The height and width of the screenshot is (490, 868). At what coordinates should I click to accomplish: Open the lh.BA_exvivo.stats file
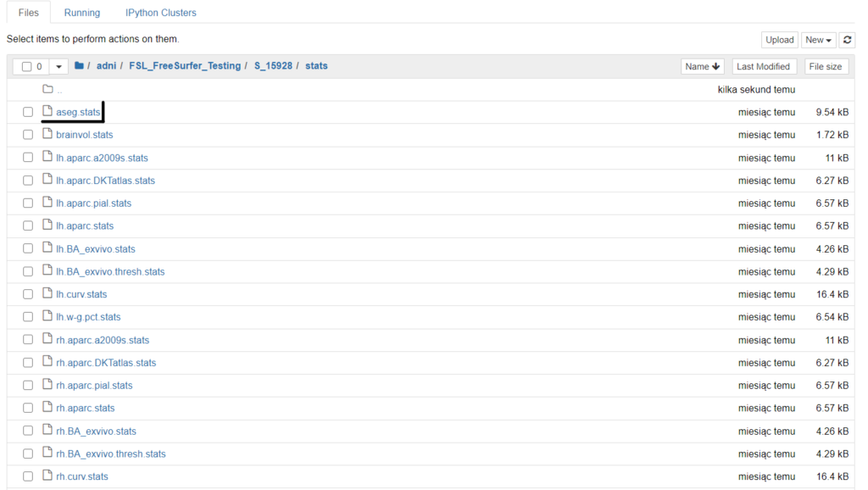(95, 249)
